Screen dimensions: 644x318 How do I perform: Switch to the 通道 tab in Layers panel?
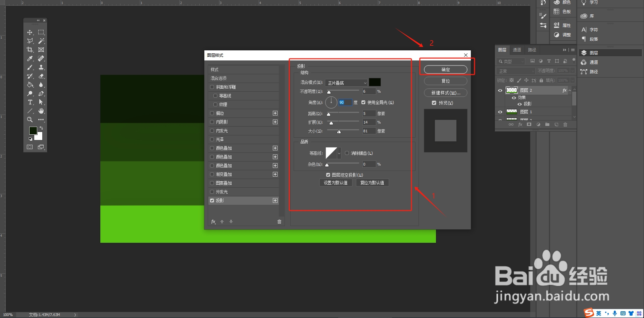[x=517, y=50]
